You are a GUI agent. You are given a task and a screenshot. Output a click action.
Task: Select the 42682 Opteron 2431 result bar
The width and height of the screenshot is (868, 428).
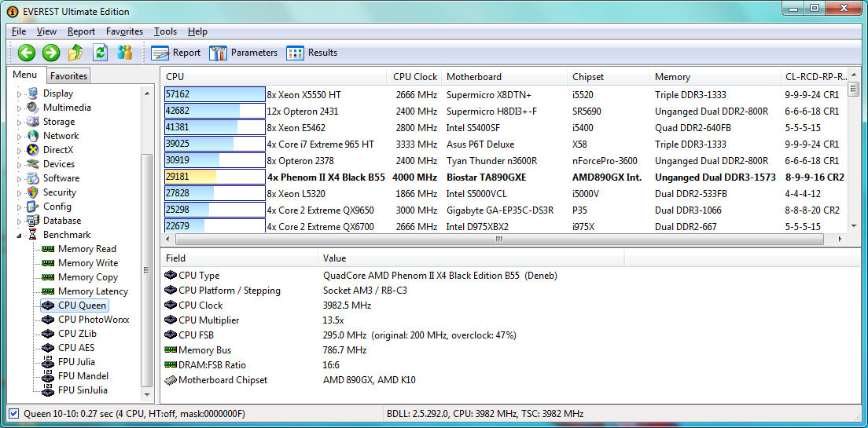[x=215, y=112]
